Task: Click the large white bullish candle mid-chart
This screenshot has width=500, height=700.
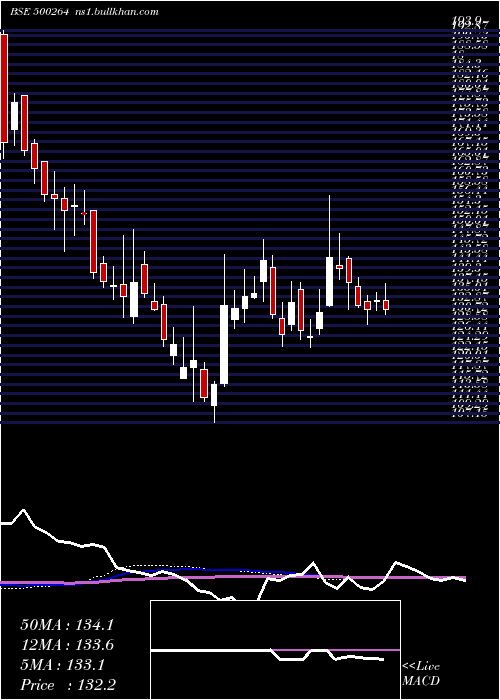Action: [224, 345]
